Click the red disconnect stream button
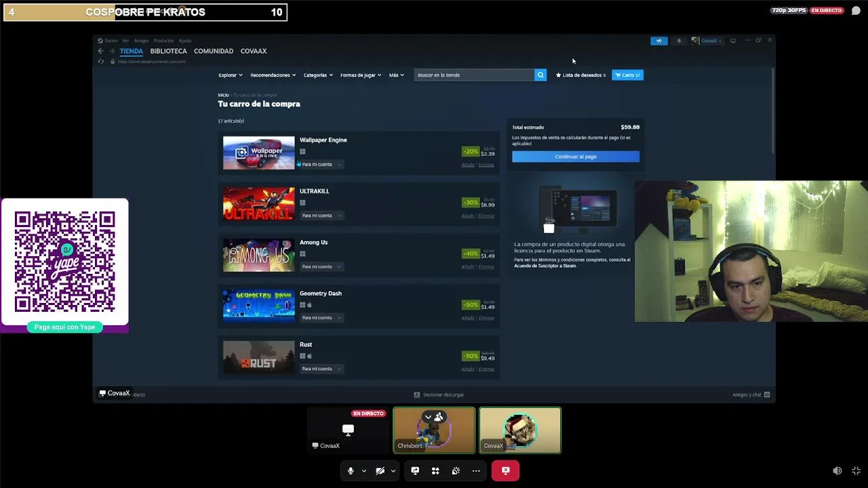Image resolution: width=868 pixels, height=488 pixels. tap(505, 471)
